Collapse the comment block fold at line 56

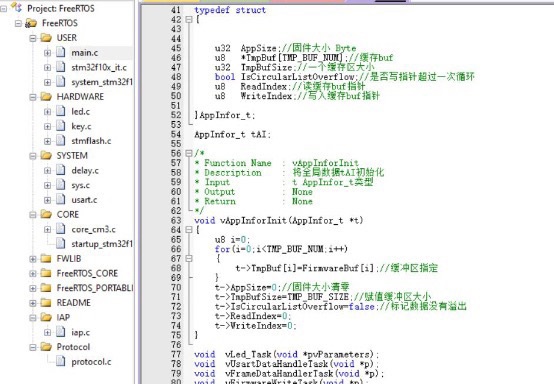coord(189,153)
